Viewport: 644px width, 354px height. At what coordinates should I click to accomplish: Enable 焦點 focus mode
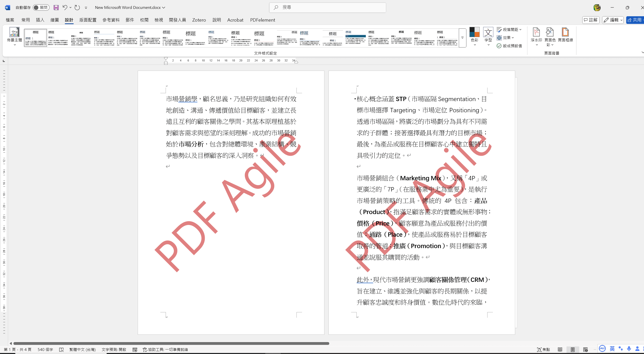[x=543, y=349]
